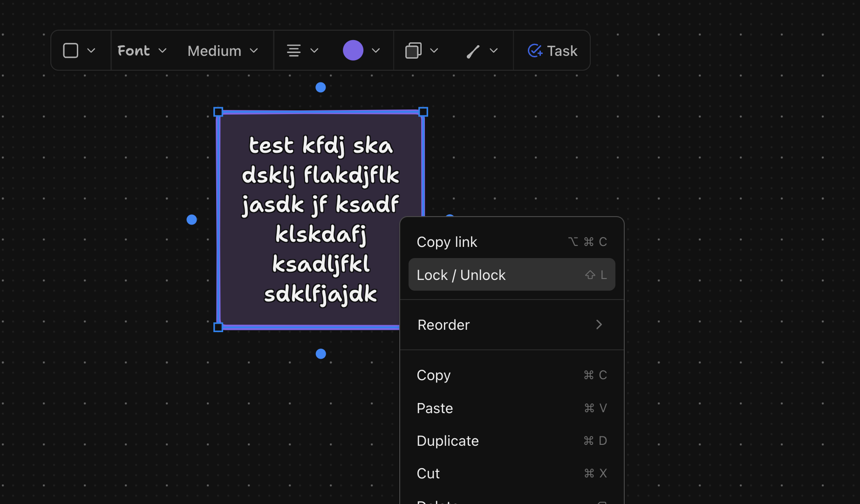Expand the layer order chevron
Viewport: 860px width, 504px height.
(x=434, y=50)
